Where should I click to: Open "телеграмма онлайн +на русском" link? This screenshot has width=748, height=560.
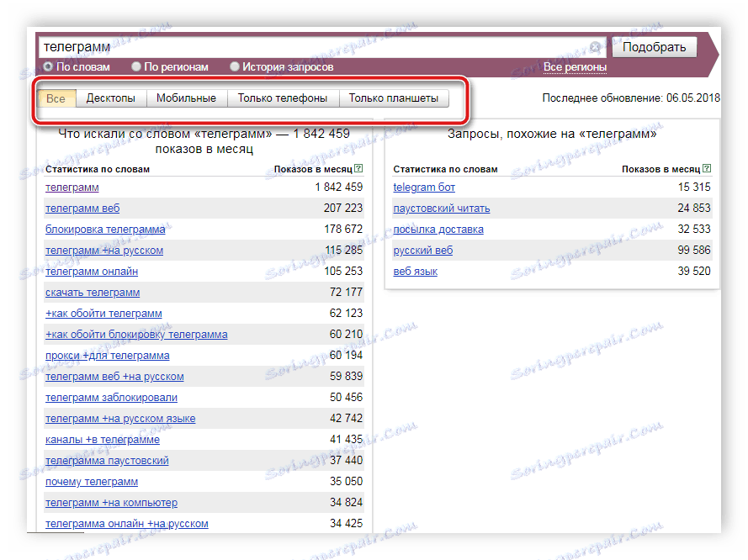pos(127,523)
